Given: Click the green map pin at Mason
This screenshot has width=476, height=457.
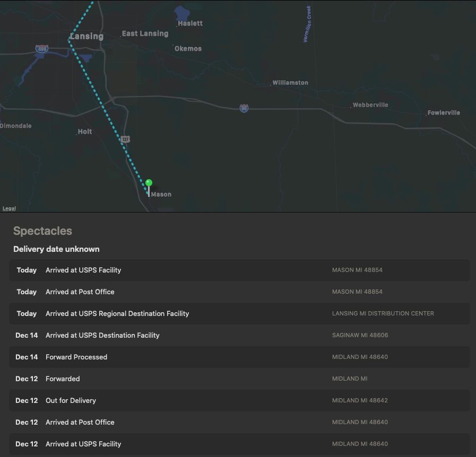Looking at the screenshot, I should [149, 183].
